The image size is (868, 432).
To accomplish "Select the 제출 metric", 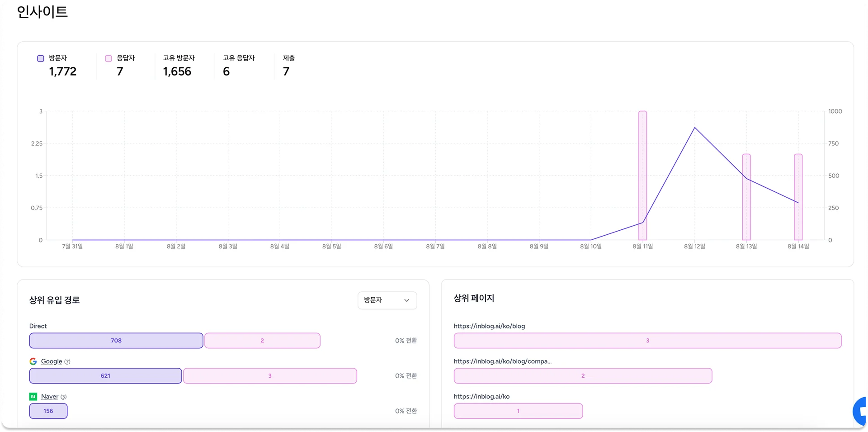I will point(288,66).
